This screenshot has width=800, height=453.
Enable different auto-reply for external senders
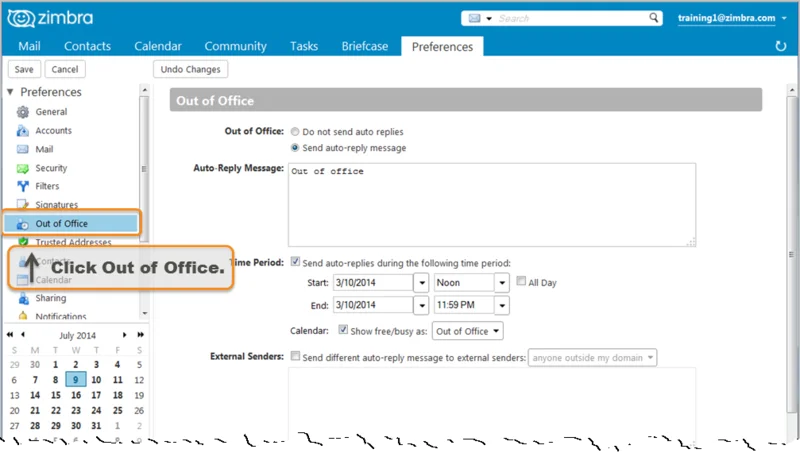(295, 356)
